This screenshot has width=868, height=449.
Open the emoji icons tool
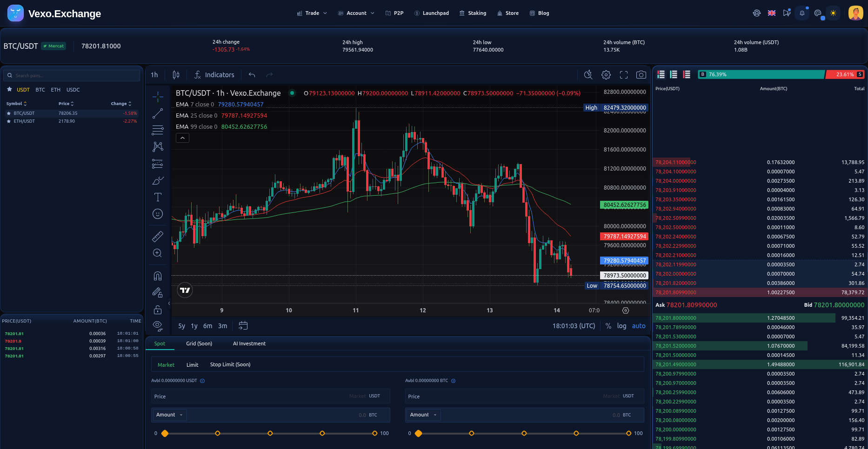(158, 214)
